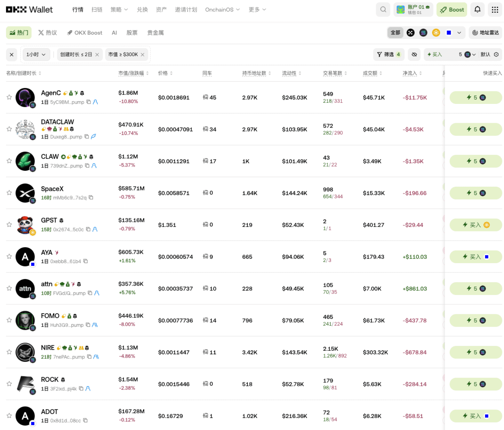
Task: Open the 兑换 menu item
Action: coord(142,10)
